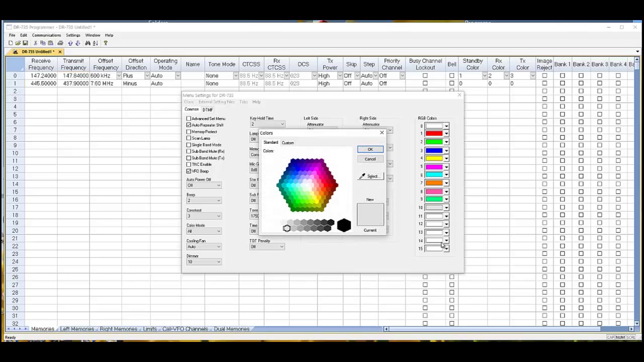Click RGB color 4 yellow swatch

tap(434, 158)
